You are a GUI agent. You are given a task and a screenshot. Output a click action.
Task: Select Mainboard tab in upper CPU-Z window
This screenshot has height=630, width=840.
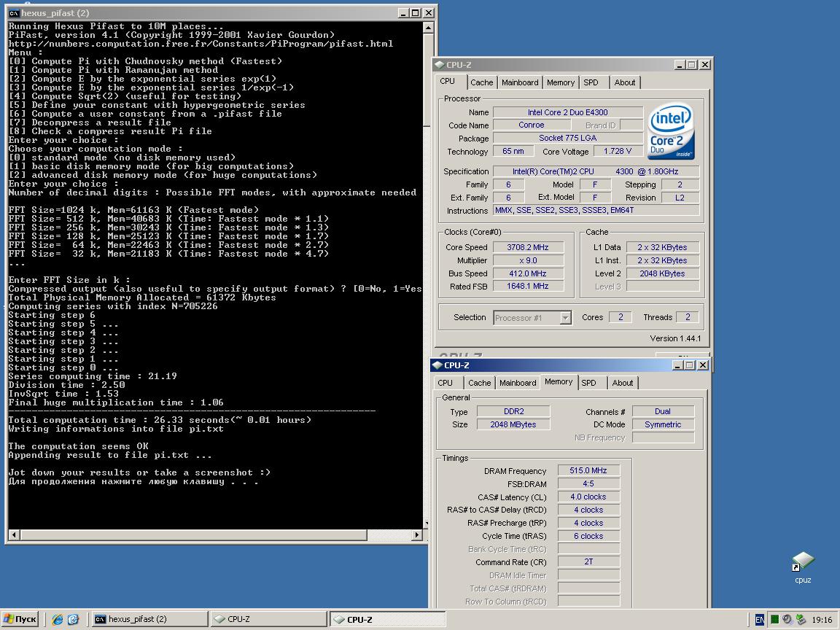click(520, 82)
